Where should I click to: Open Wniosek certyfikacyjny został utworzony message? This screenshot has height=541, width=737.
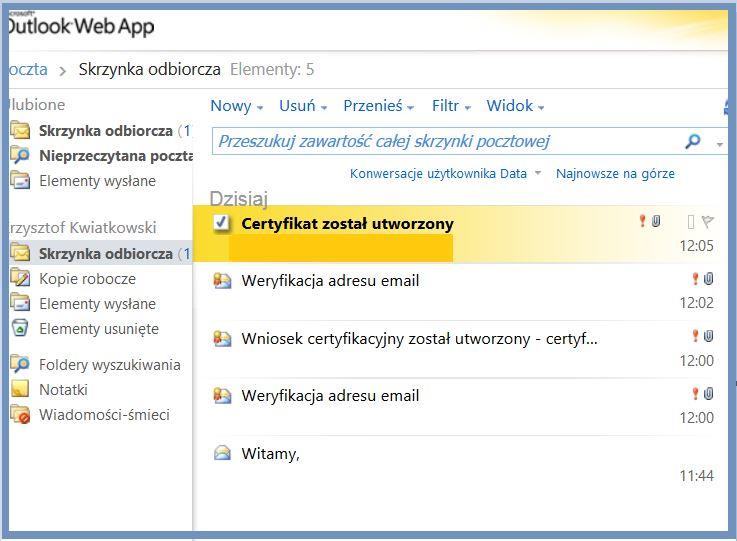(455, 349)
